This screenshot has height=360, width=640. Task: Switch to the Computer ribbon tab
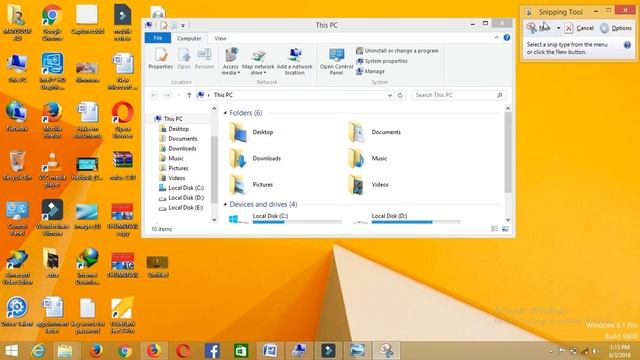(x=189, y=38)
